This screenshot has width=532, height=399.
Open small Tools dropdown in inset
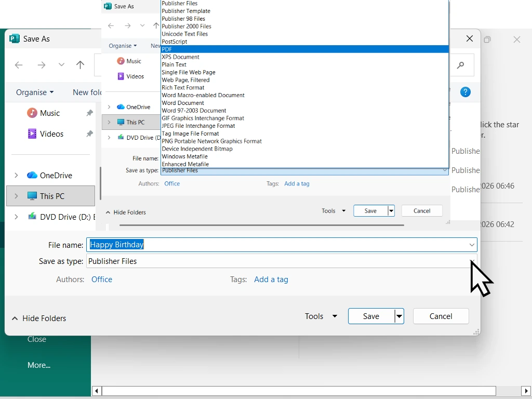[333, 211]
